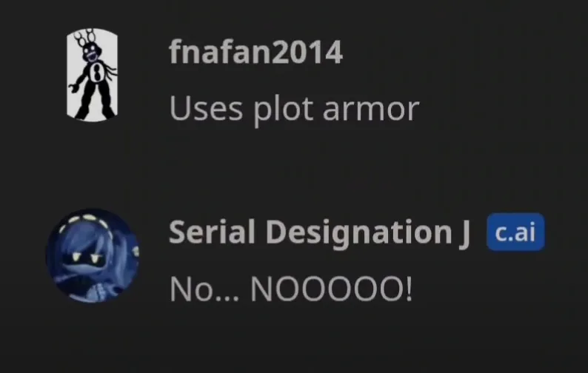Click the rabbit ears on fnafan2014's avatar
The image size is (588, 373).
[x=84, y=37]
